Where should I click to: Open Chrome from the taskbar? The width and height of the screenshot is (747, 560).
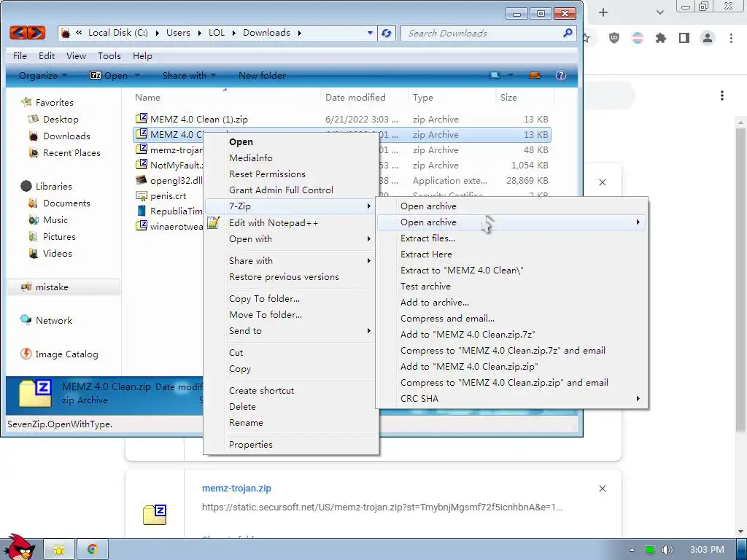coord(93,550)
